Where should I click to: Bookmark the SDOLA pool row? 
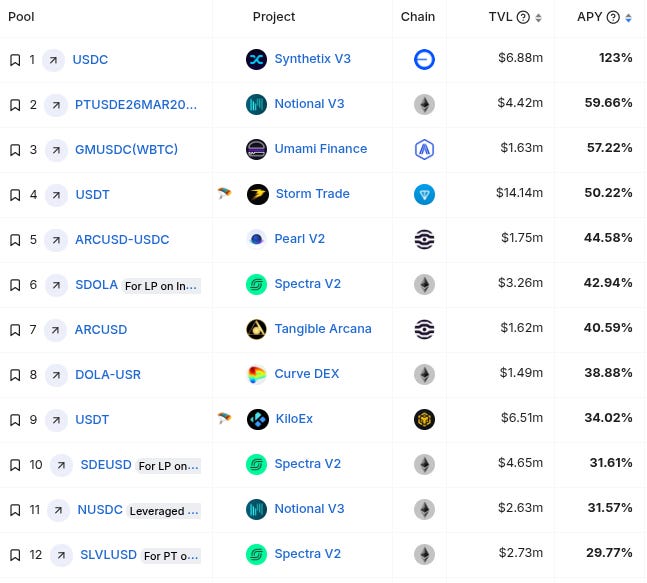[15, 285]
